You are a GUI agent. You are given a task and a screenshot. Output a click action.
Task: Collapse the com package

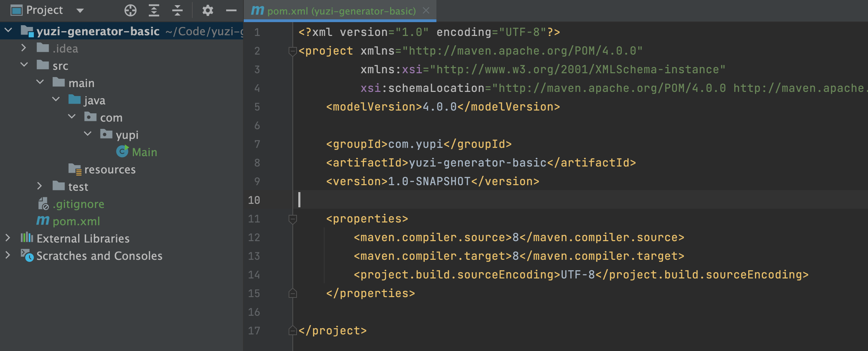click(72, 116)
